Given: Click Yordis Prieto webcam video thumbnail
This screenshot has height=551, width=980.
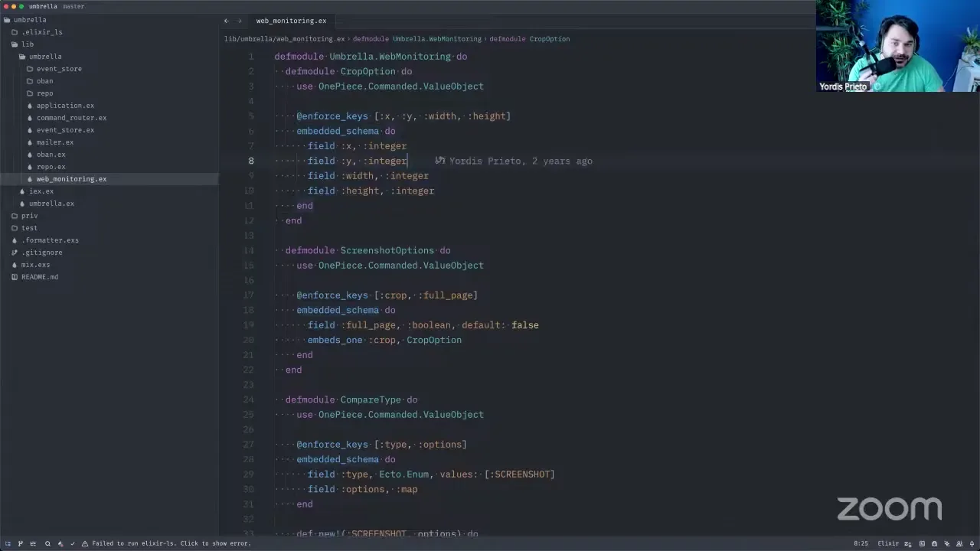Looking at the screenshot, I should pyautogui.click(x=898, y=46).
